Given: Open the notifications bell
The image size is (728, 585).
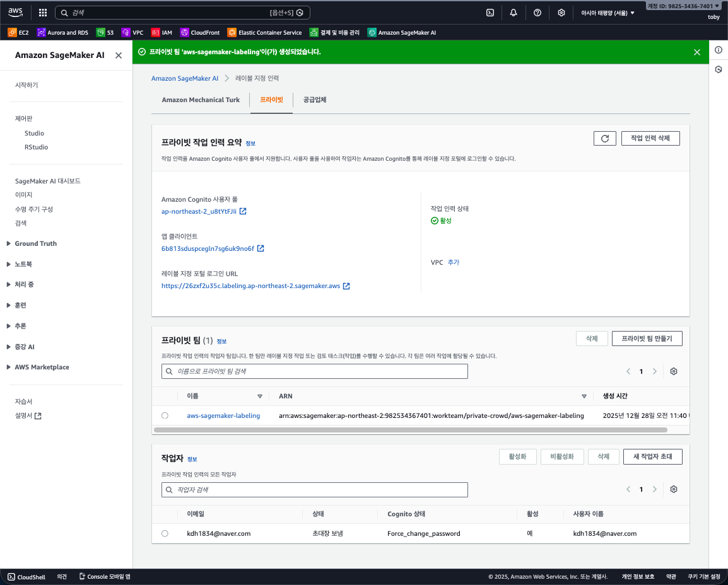Looking at the screenshot, I should (x=514, y=13).
